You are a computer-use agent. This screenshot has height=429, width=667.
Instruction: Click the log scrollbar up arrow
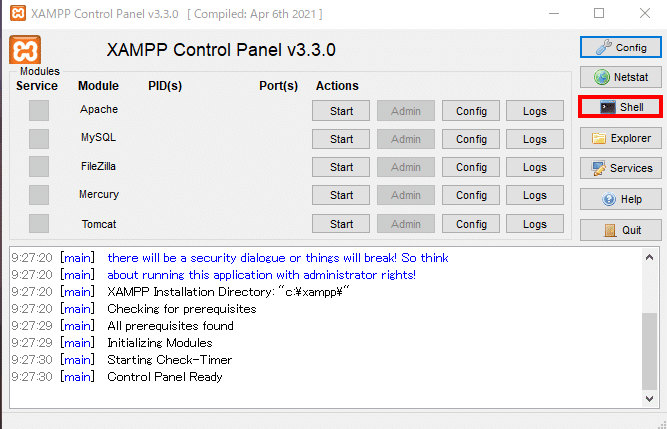coord(649,257)
